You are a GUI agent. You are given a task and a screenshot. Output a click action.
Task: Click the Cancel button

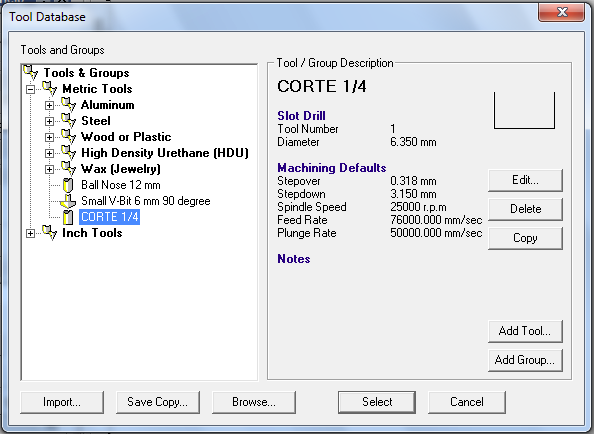pos(467,402)
